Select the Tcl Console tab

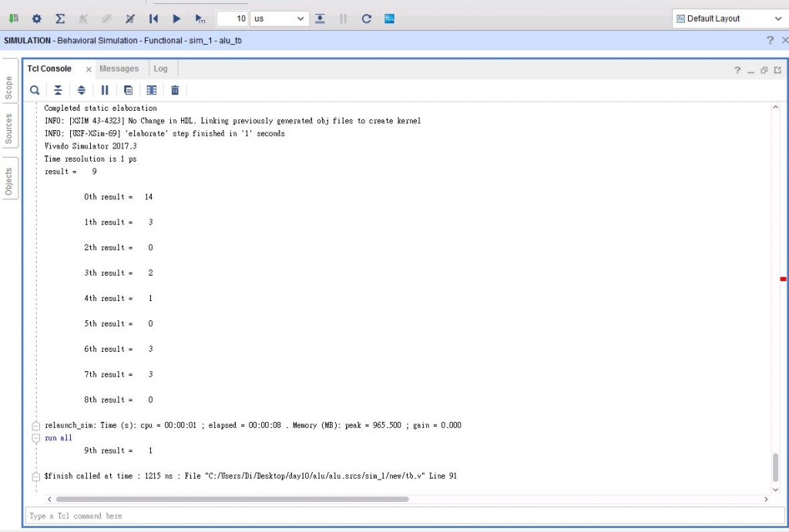click(49, 69)
